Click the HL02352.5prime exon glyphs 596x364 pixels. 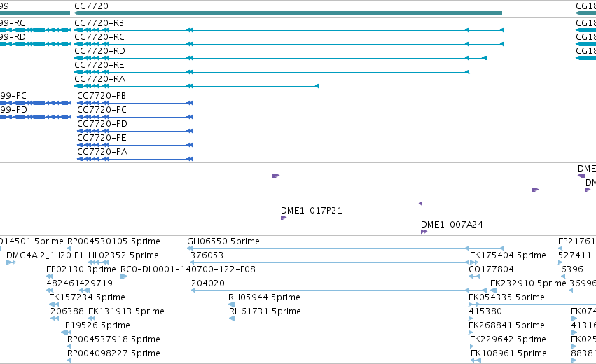pos(99,262)
